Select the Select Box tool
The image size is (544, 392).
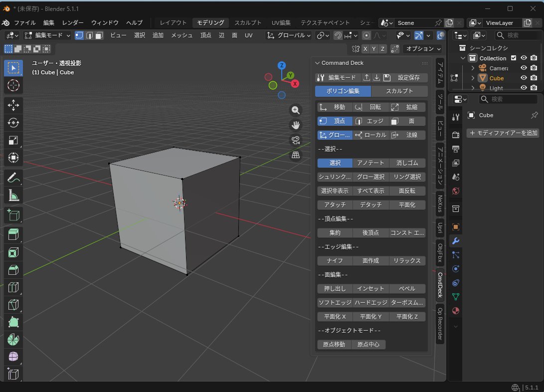coord(13,68)
